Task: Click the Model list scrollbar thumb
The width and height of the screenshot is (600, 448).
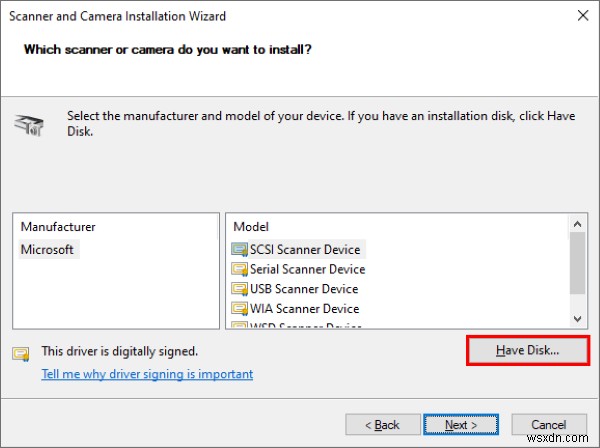Action: tap(577, 263)
